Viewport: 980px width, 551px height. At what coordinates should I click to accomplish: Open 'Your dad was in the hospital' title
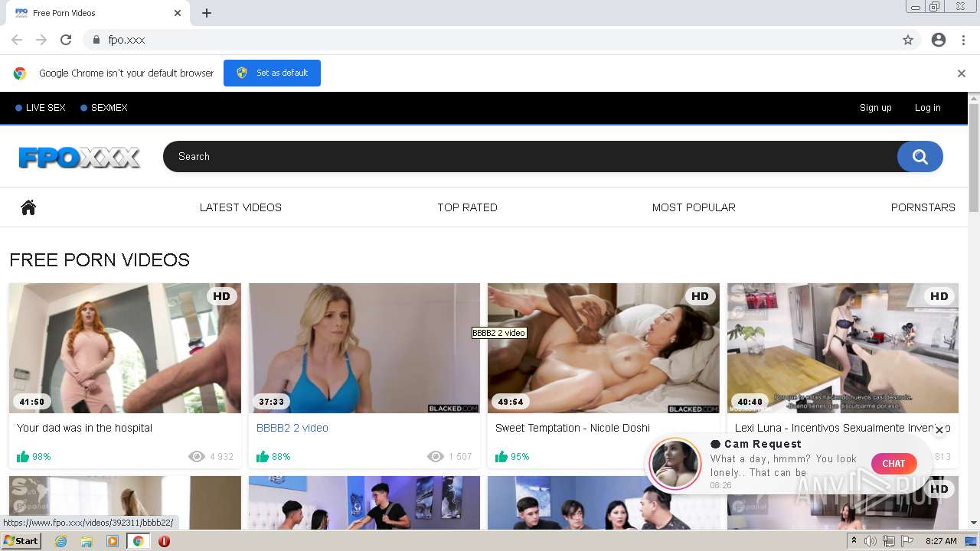tap(84, 428)
